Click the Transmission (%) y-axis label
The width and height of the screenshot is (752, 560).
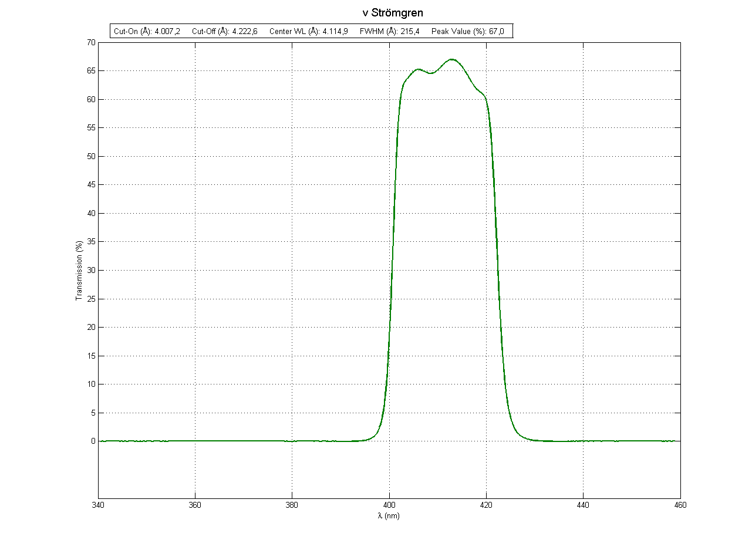79,271
